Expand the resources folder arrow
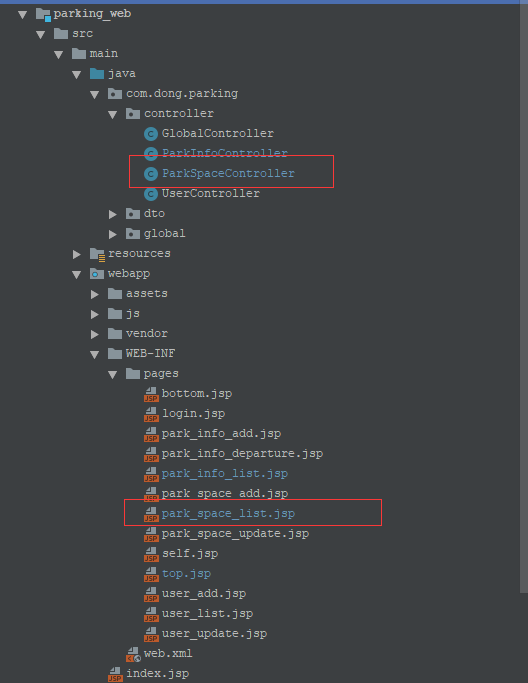 (x=77, y=254)
